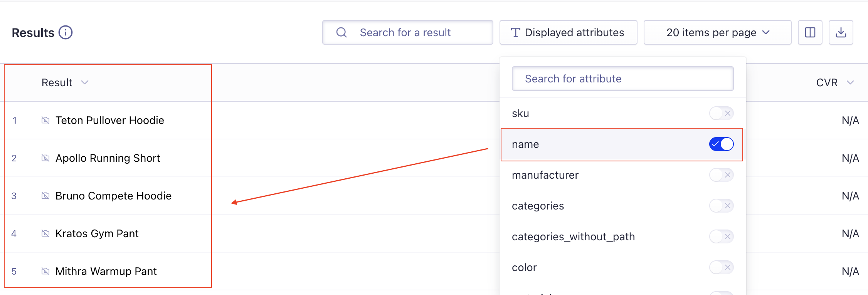Enable the manufacturer attribute toggle
The width and height of the screenshot is (868, 295).
(x=721, y=175)
